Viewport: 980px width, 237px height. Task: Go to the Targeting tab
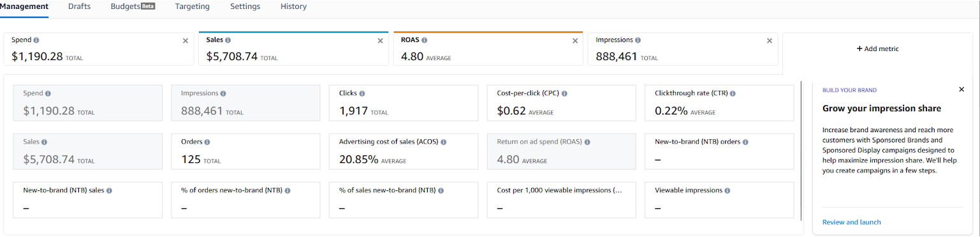[x=193, y=6]
